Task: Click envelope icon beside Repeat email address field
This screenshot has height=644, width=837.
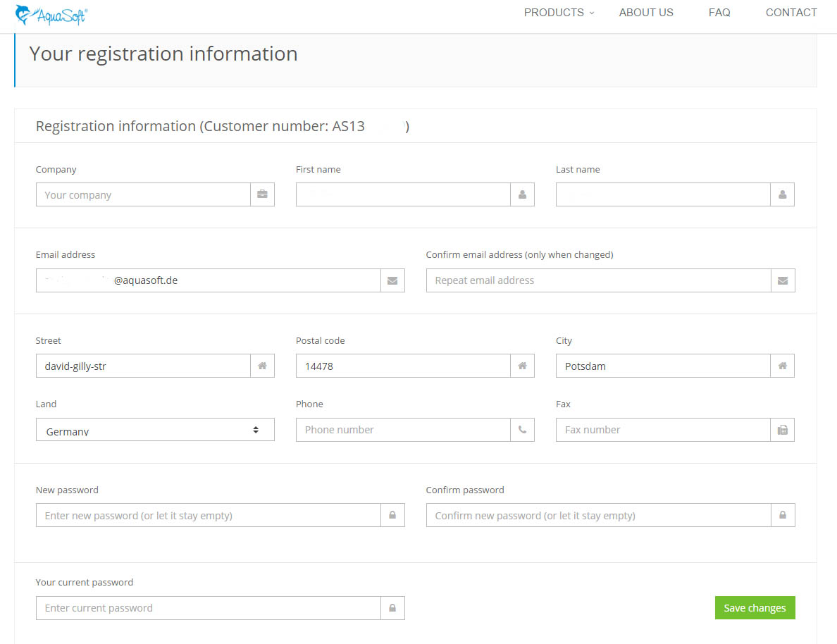Action: point(783,280)
